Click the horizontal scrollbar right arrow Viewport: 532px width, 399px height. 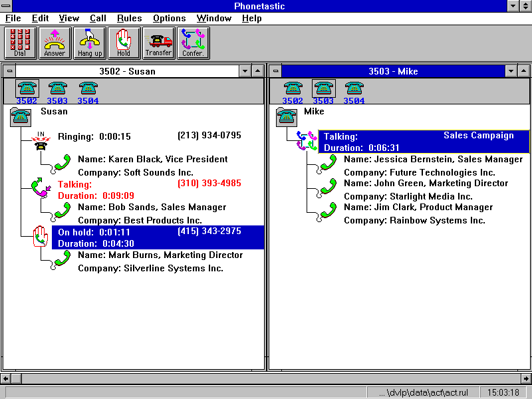[526, 378]
